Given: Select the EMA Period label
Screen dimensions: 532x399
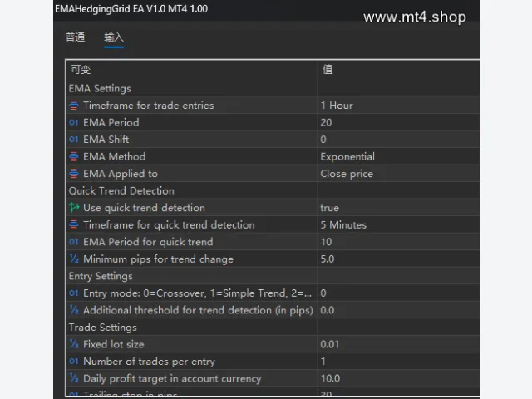Looking at the screenshot, I should pyautogui.click(x=111, y=122).
